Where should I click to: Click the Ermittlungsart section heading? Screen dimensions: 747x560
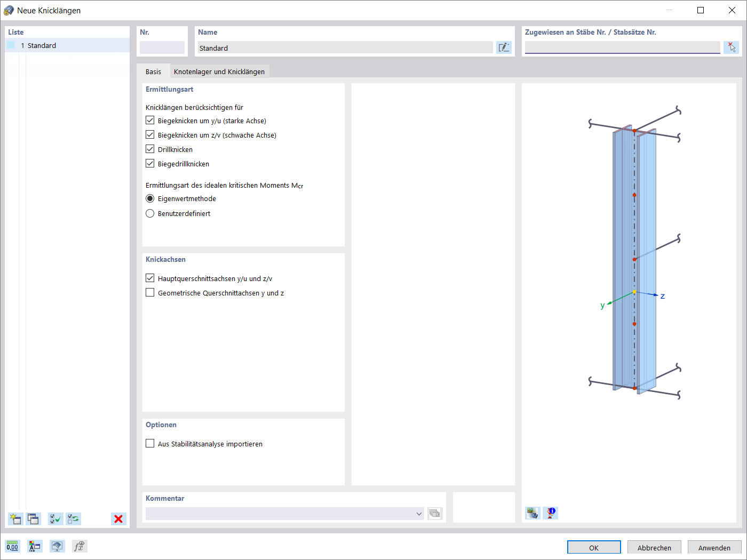click(x=169, y=89)
